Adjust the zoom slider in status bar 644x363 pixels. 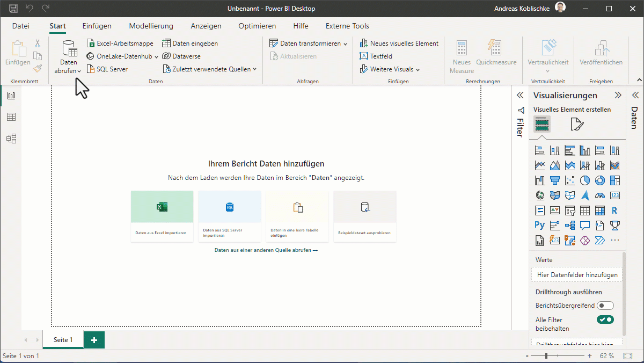point(546,356)
